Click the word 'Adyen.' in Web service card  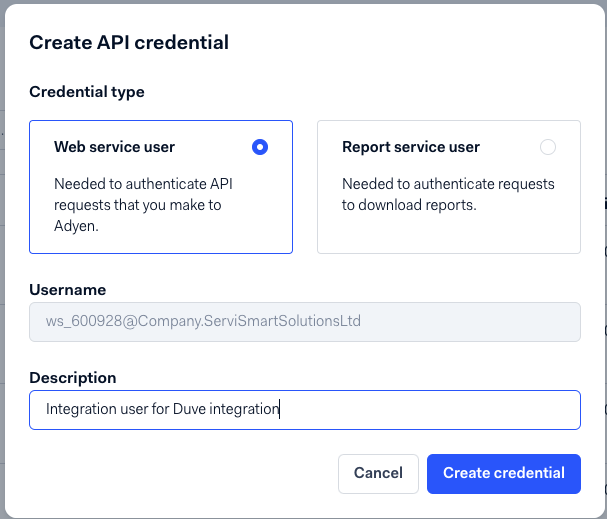[x=76, y=226]
